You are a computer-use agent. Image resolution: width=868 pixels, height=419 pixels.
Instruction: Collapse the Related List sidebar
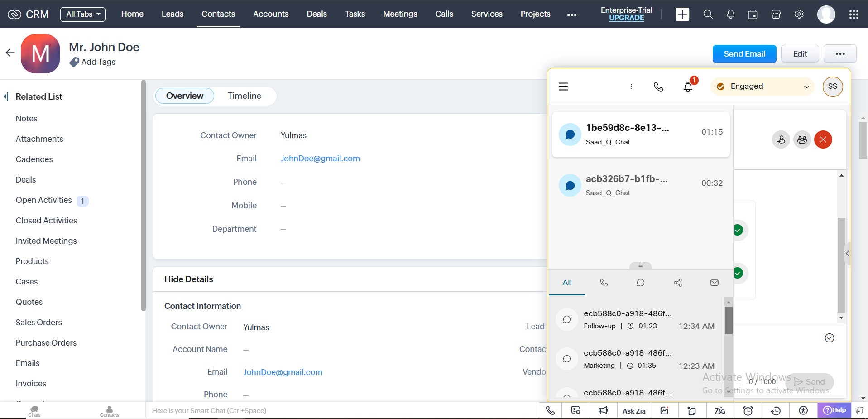click(6, 96)
